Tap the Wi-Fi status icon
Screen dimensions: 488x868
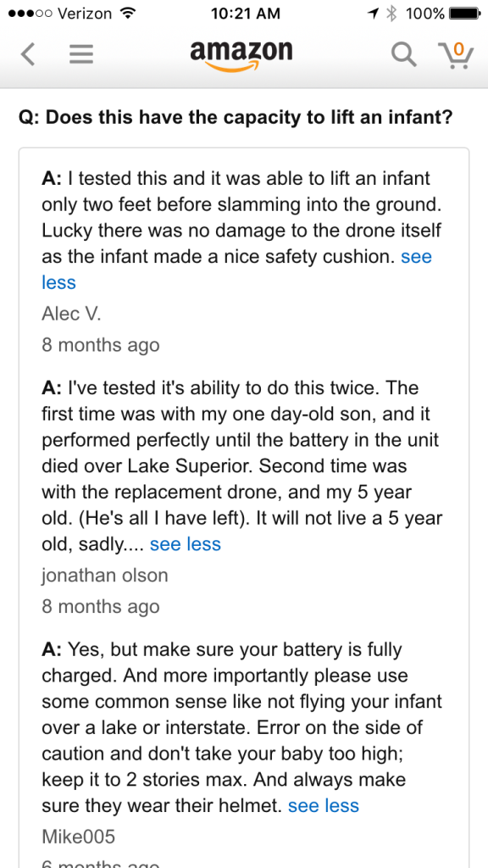(x=129, y=13)
